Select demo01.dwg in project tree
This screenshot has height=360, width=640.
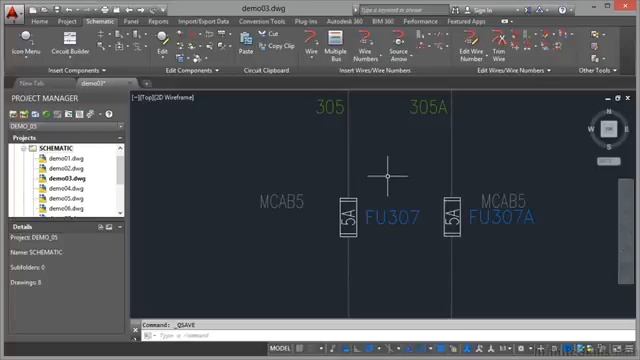[66, 158]
